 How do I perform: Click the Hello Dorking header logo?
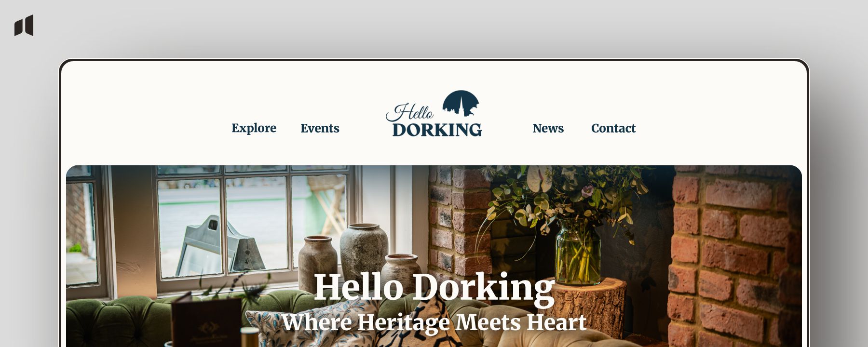[x=434, y=114]
